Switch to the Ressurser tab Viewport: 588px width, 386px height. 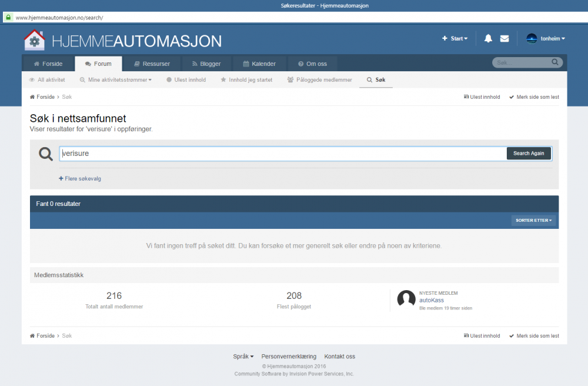click(x=152, y=64)
